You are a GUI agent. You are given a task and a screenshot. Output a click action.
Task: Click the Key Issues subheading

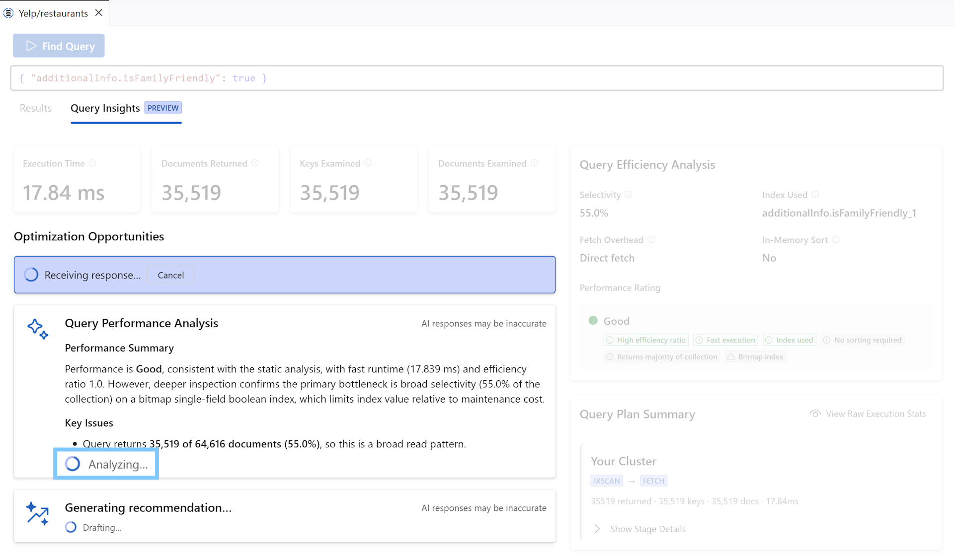click(x=89, y=423)
